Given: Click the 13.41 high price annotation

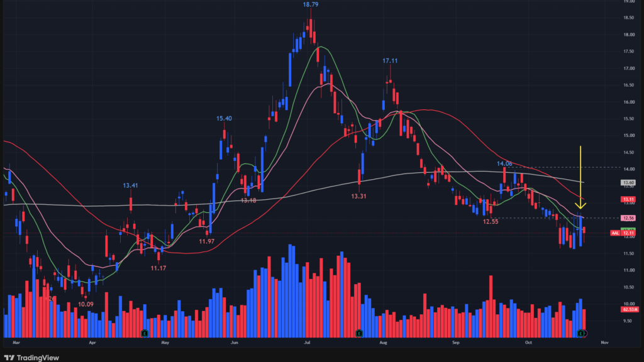Looking at the screenshot, I should 130,185.
